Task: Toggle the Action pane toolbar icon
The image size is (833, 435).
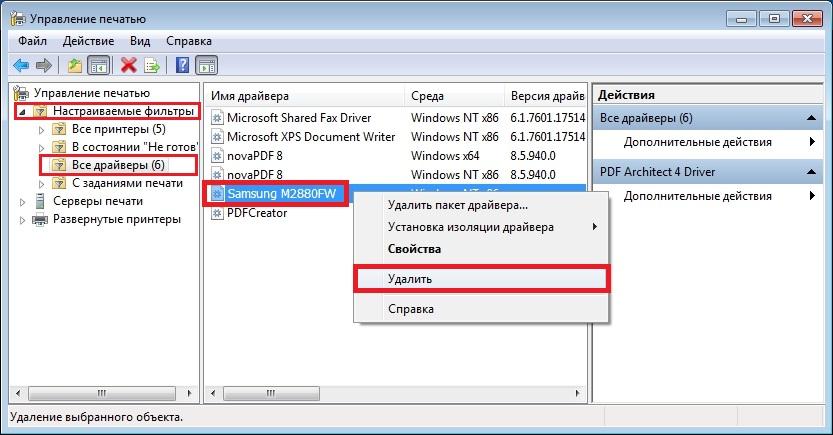Action: coord(207,66)
